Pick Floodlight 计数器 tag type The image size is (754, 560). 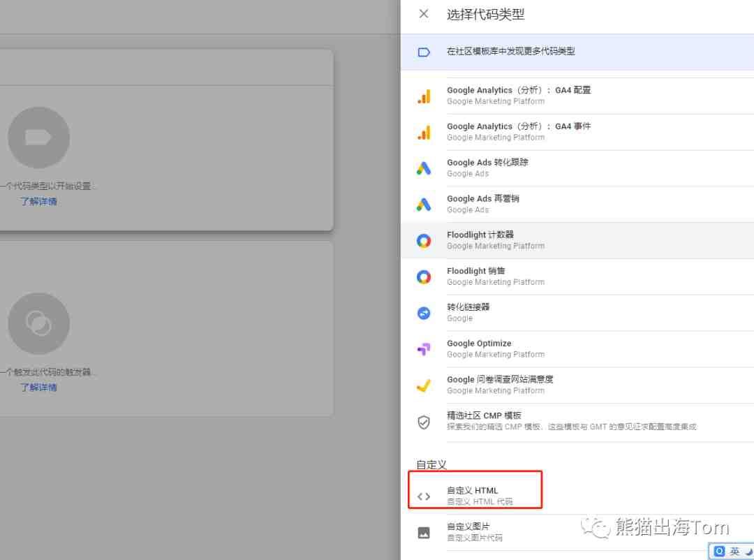pos(577,241)
